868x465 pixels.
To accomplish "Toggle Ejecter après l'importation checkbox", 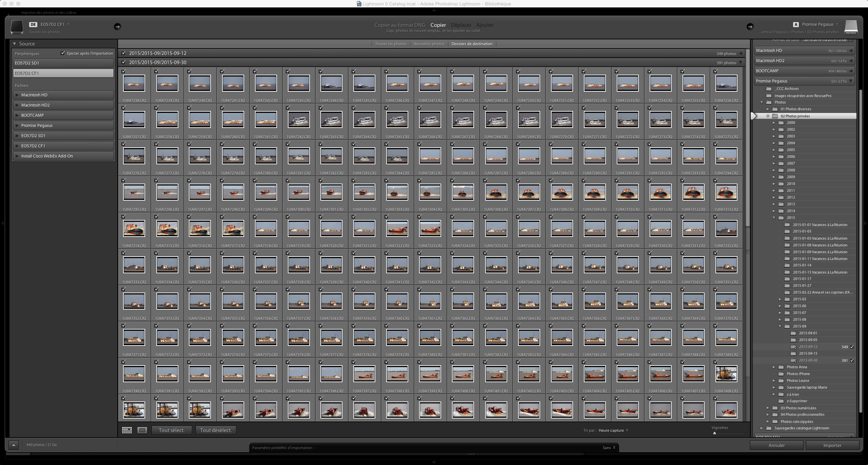I will point(63,53).
